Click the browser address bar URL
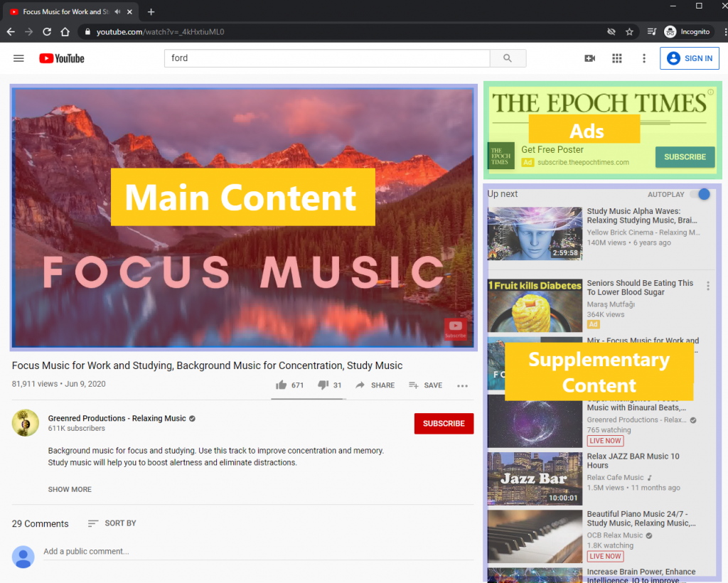The height and width of the screenshot is (583, 728). (160, 31)
